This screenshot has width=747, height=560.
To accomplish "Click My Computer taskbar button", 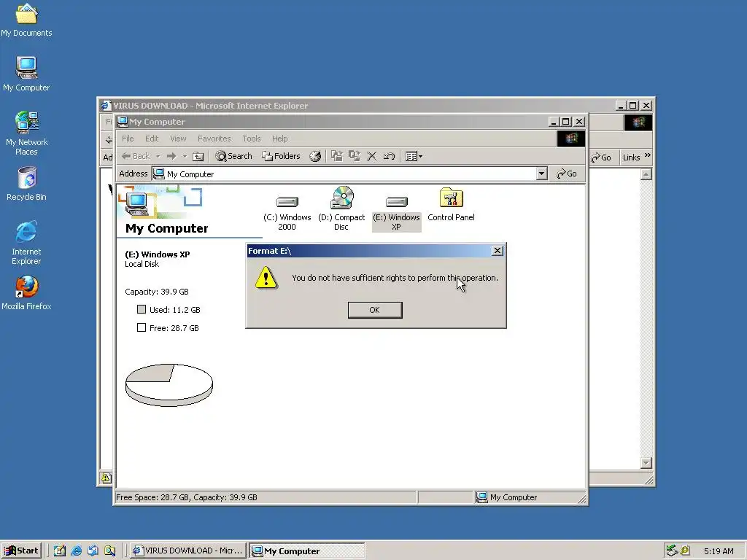I will pos(307,551).
